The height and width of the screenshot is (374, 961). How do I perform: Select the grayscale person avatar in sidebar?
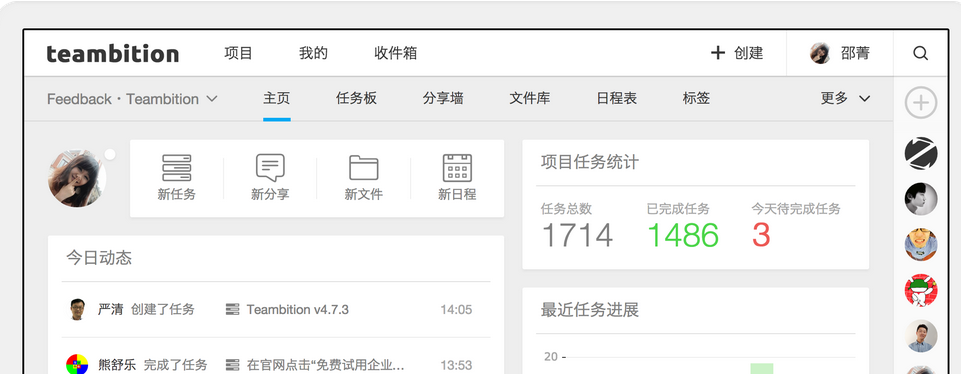[921, 199]
